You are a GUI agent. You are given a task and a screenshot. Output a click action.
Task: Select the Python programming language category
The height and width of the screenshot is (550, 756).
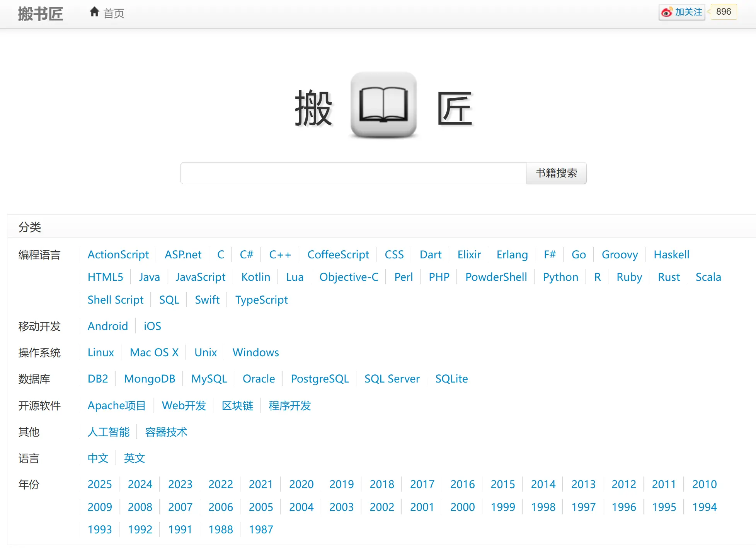[x=560, y=277]
